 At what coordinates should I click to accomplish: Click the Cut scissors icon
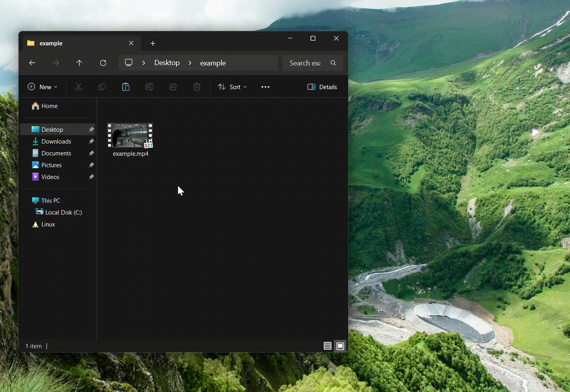pos(79,87)
